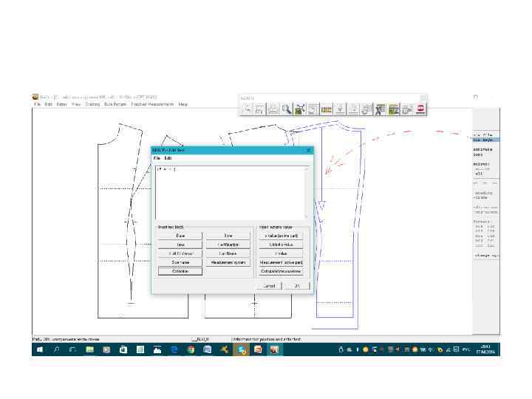Image resolution: width=532 pixels, height=399 pixels.
Task: Insert the Time text block
Action: [180, 245]
